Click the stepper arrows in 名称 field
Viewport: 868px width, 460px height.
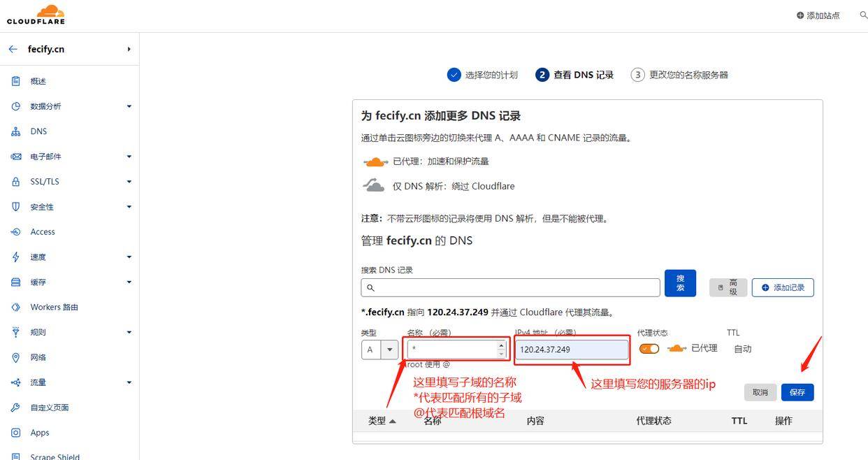501,350
